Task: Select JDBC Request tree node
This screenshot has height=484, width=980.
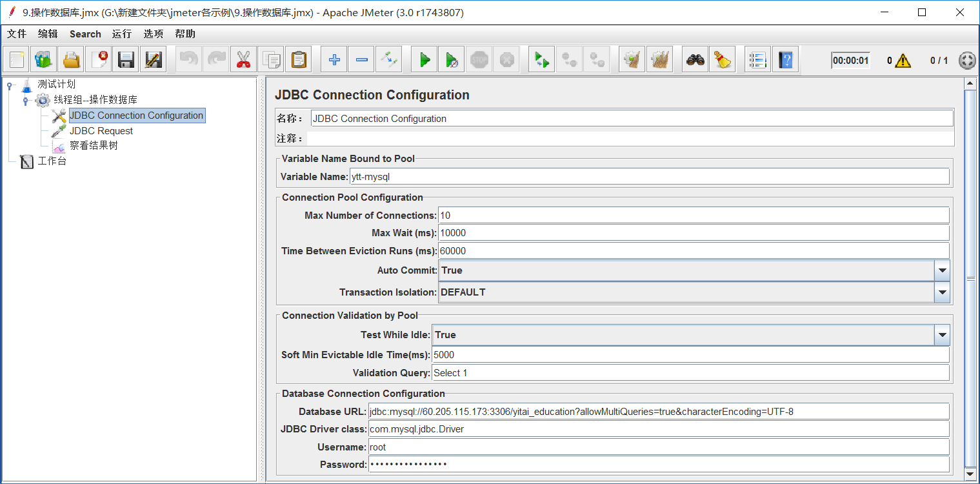Action: (101, 130)
